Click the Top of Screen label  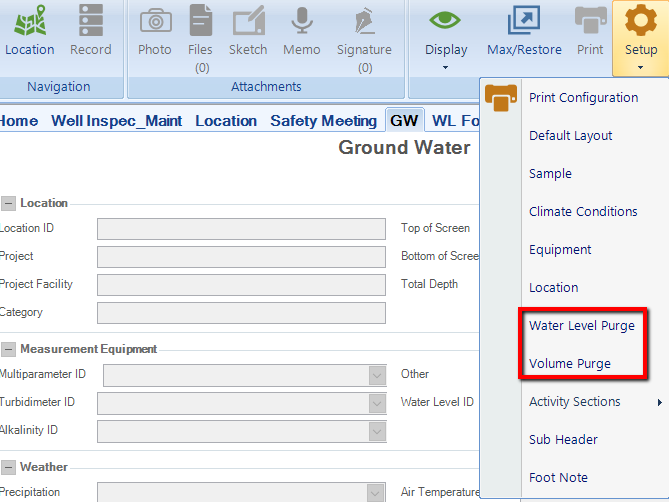pyautogui.click(x=435, y=228)
